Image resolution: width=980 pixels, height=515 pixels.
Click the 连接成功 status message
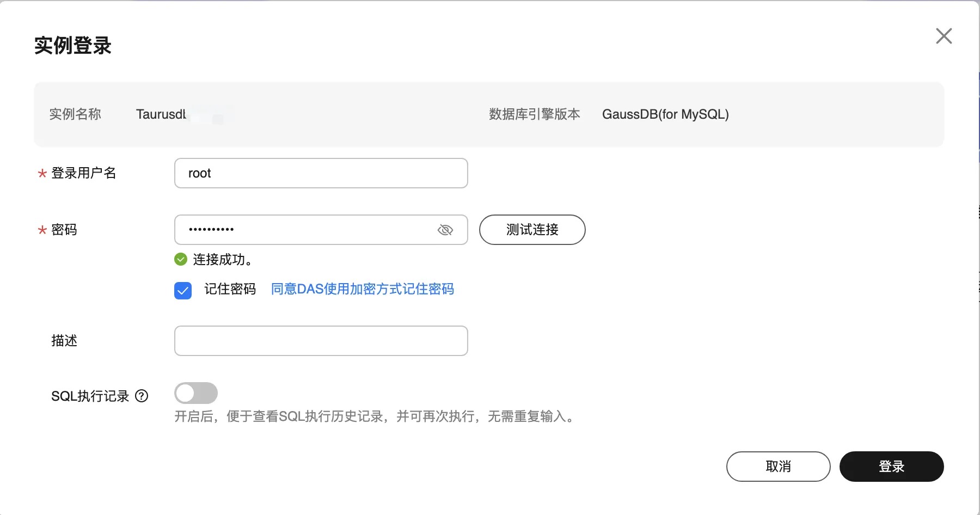[x=223, y=260]
